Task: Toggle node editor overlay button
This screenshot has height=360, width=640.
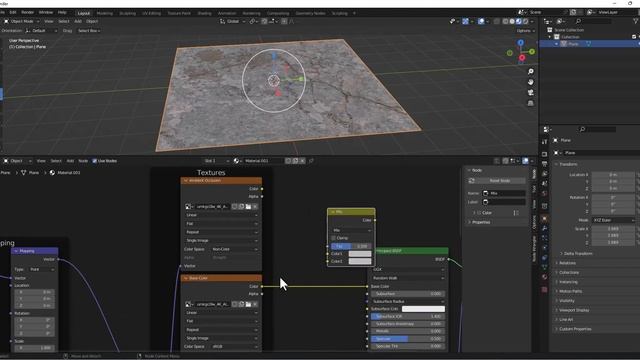Action: [x=526, y=161]
